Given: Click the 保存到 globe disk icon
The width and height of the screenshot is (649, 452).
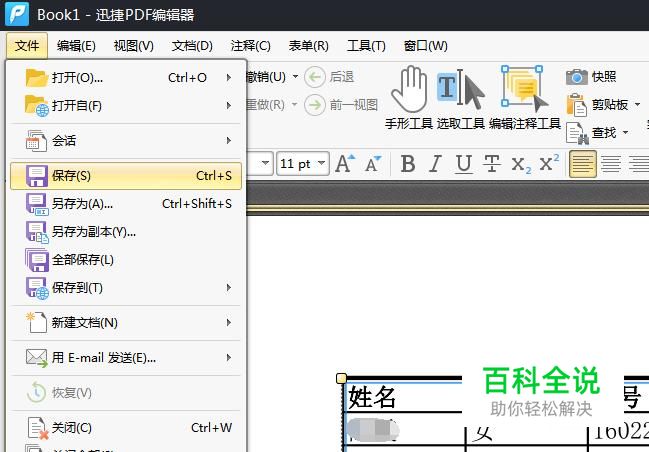Looking at the screenshot, I should [37, 288].
